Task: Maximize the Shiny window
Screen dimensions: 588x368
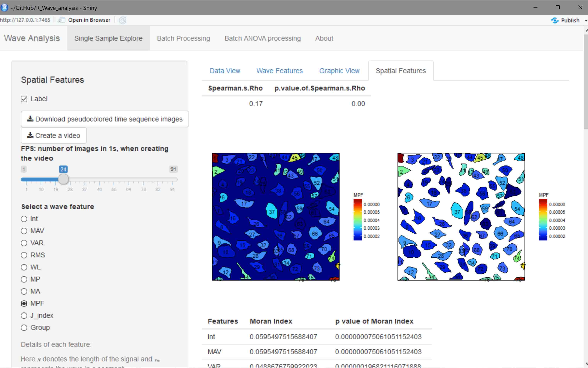Action: [x=558, y=8]
